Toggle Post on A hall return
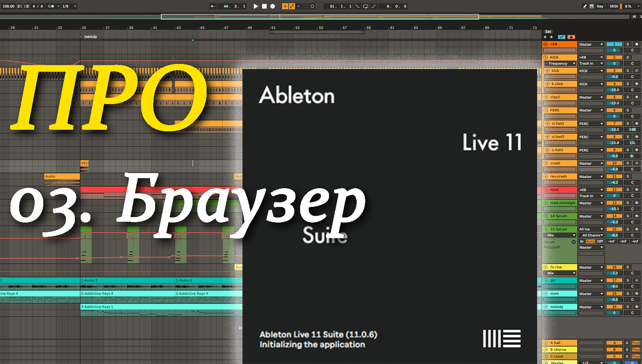 point(636,343)
